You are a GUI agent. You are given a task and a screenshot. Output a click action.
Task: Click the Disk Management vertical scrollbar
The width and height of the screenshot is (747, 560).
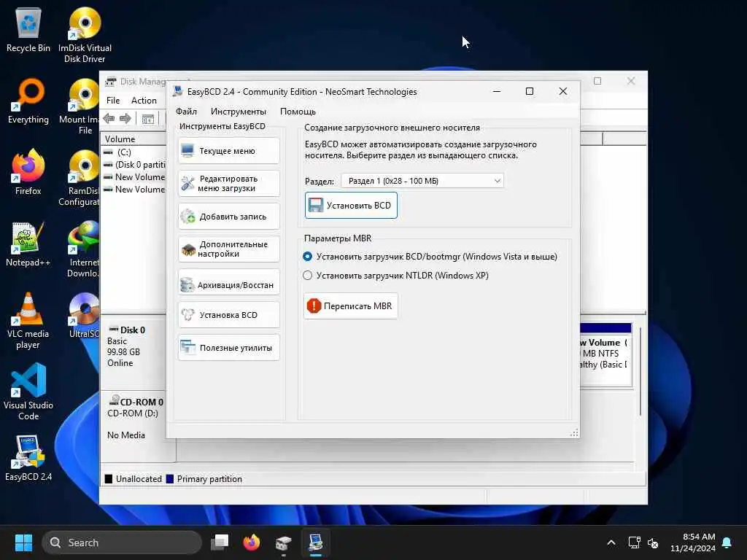point(640,371)
